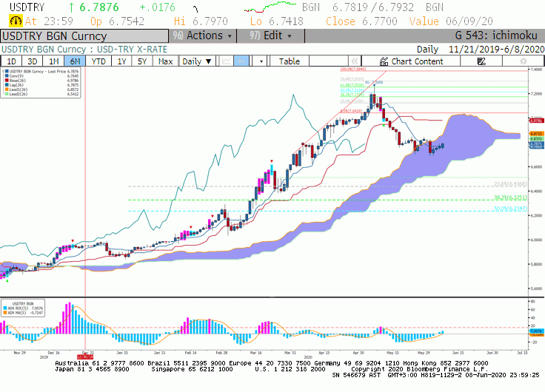Open chart settings gear icon
545x392 pixels.
tap(523, 61)
